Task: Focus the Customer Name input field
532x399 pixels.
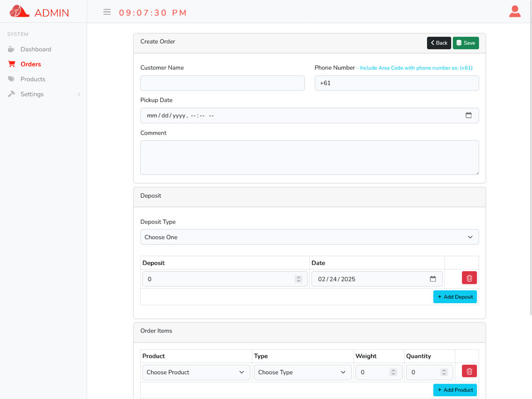Action: [x=222, y=83]
